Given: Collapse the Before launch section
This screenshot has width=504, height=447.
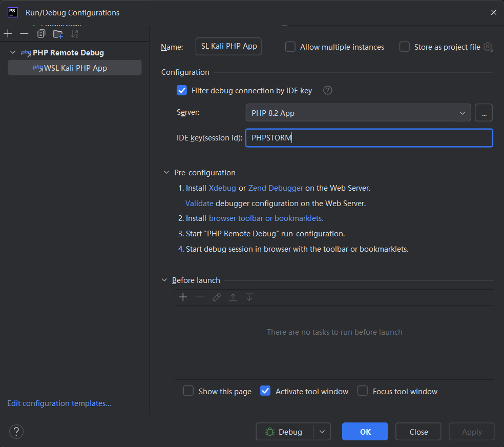Looking at the screenshot, I should pyautogui.click(x=164, y=280).
